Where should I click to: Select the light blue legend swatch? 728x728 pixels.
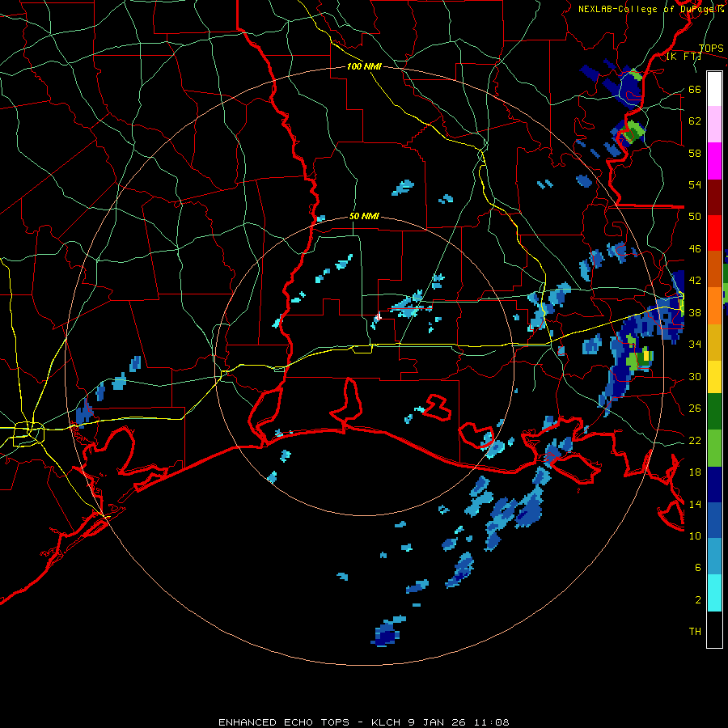tap(714, 557)
